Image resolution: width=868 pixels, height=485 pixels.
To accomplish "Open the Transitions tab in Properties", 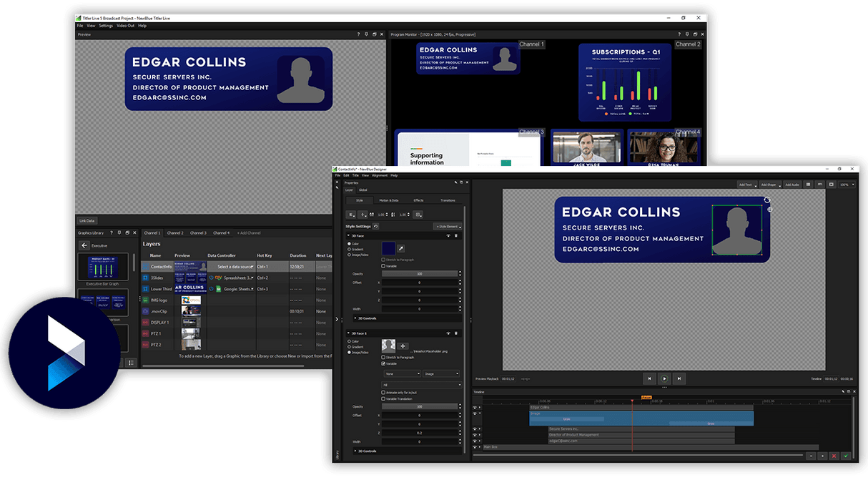I will pos(448,200).
